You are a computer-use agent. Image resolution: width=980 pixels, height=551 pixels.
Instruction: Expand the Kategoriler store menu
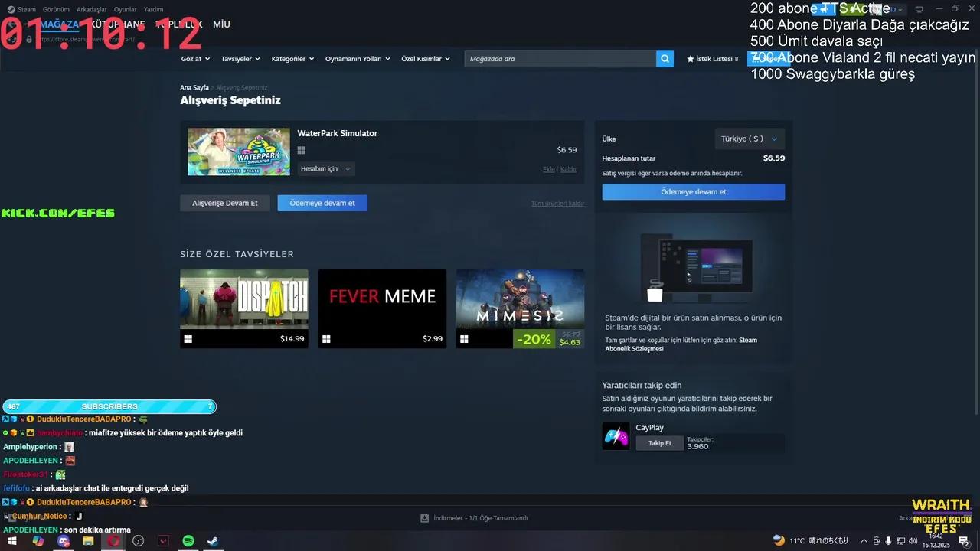pyautogui.click(x=292, y=59)
